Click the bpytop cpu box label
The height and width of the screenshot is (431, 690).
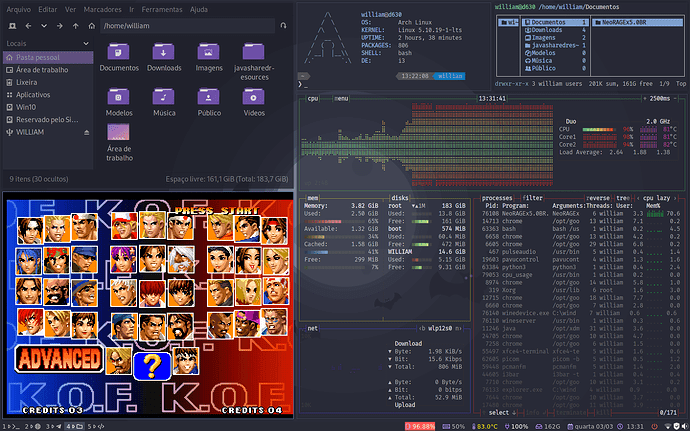pos(313,99)
